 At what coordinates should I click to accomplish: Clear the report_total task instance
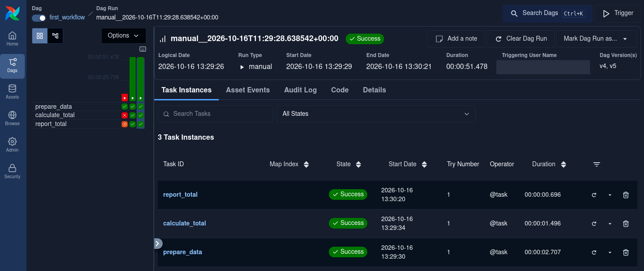tap(594, 195)
